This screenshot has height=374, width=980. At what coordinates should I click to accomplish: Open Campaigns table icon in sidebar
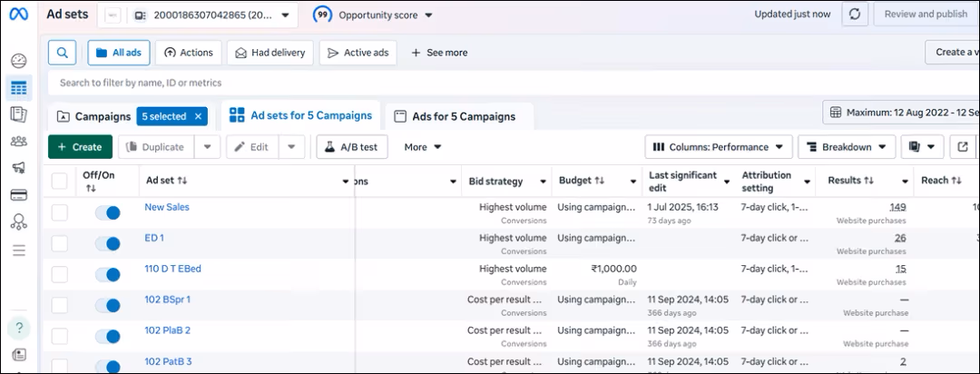tap(19, 88)
